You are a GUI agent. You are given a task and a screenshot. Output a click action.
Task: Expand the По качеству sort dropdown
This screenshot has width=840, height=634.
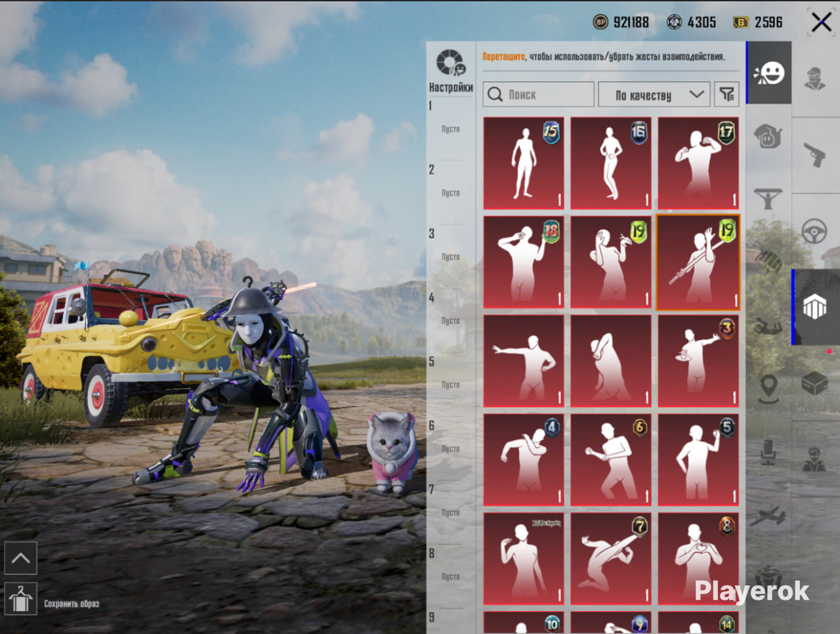tap(654, 95)
